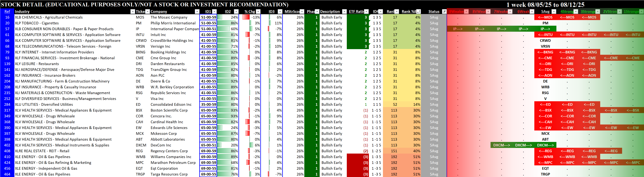Open the ETF Rating column filter dropdown
The width and height of the screenshot is (644, 177).
366,11
